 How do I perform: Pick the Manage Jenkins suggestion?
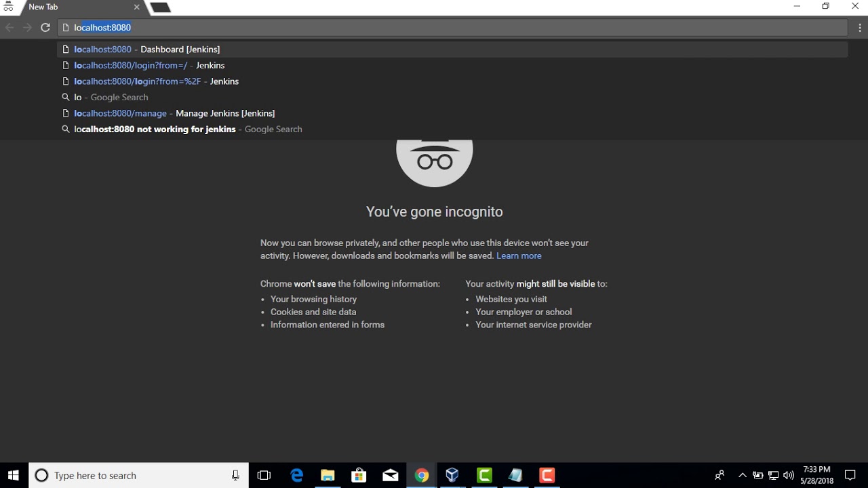[453, 113]
